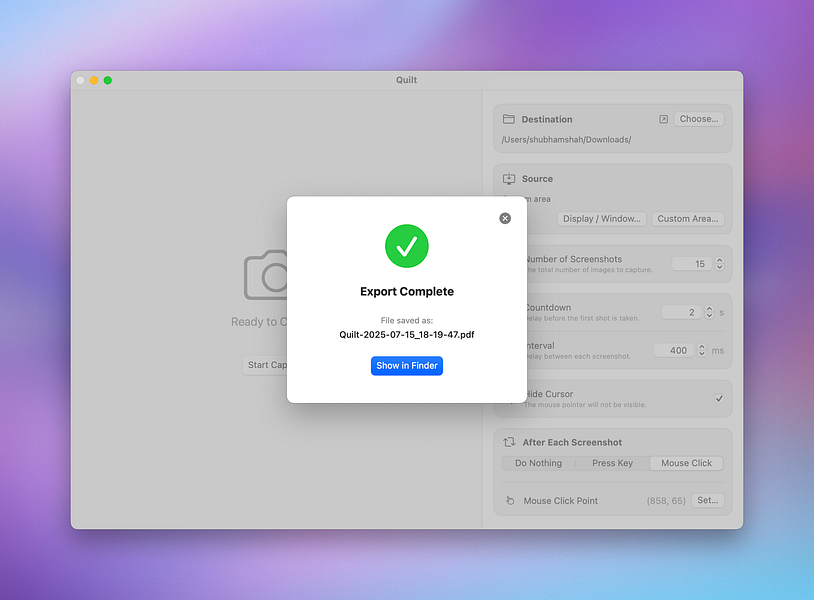The image size is (814, 600).
Task: Click the Choose... destination button
Action: click(699, 119)
